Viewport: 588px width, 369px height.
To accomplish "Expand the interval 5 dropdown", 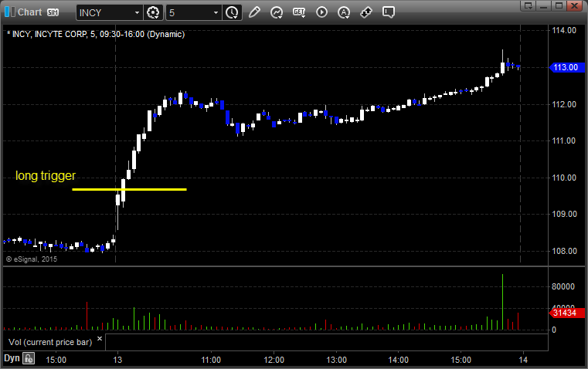I will [x=216, y=12].
